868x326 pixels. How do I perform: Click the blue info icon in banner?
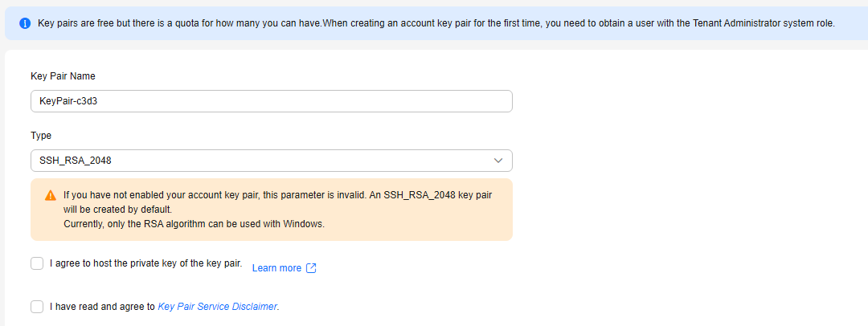click(24, 23)
